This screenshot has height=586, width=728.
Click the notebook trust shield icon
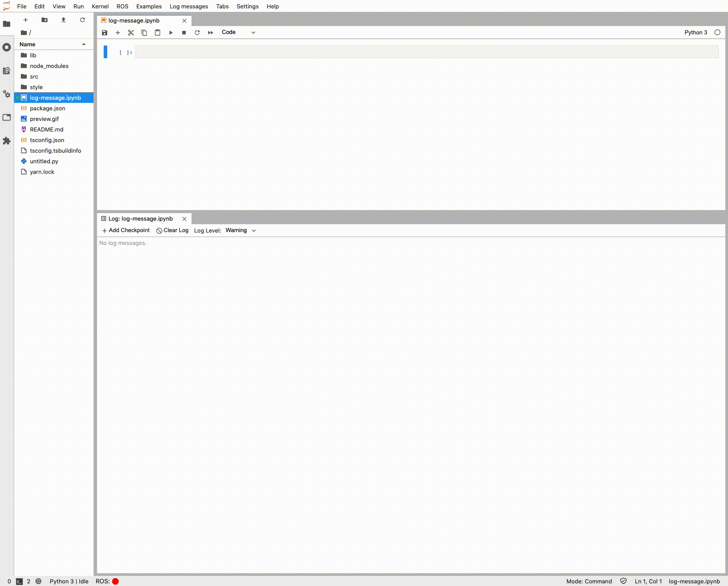[623, 581]
